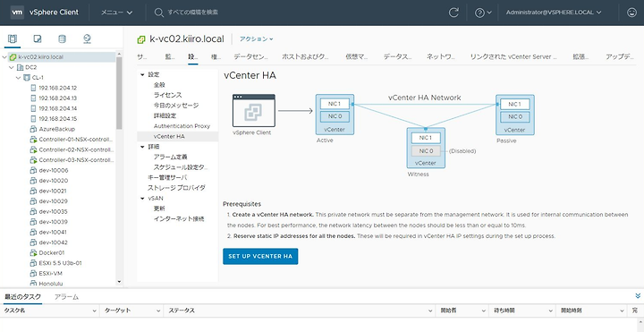Screen dimensions: 644x332
Task: Open the キー管理サーバ settings item
Action: coord(167,177)
